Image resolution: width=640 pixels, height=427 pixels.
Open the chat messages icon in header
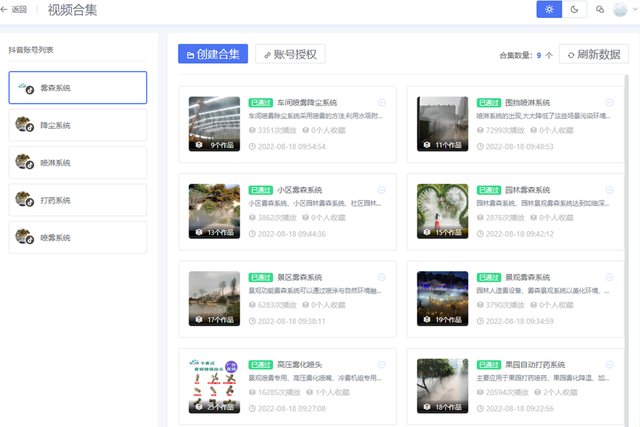click(600, 9)
